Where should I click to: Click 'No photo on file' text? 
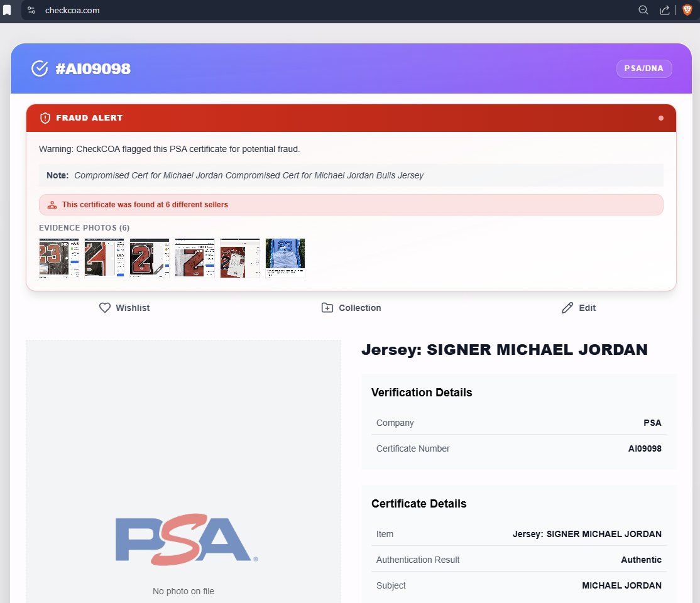pos(183,592)
